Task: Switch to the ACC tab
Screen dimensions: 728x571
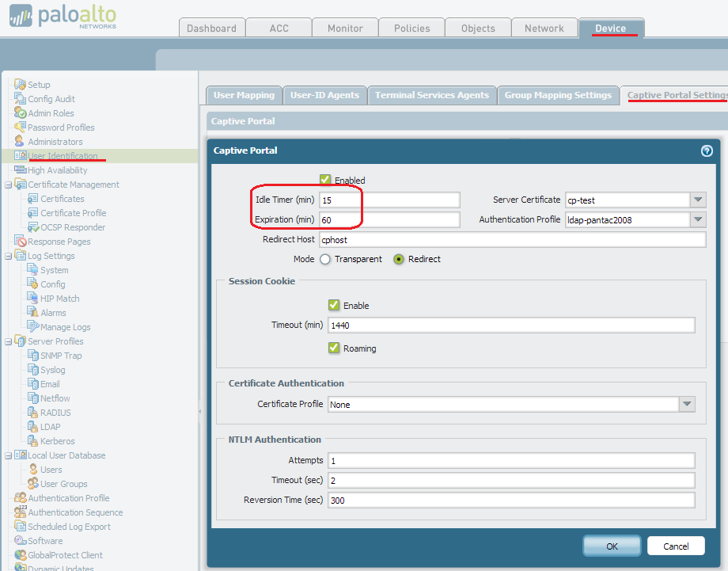Action: point(279,28)
